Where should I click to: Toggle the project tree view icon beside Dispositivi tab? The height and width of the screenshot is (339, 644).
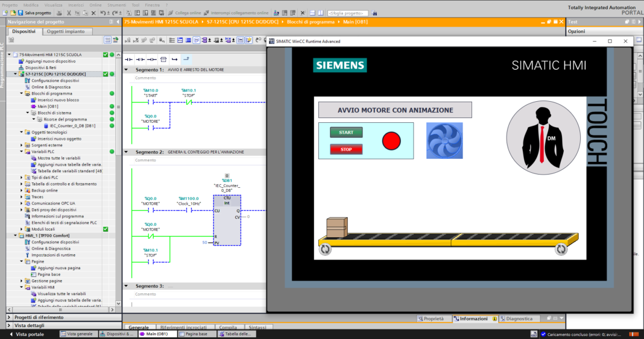click(107, 40)
